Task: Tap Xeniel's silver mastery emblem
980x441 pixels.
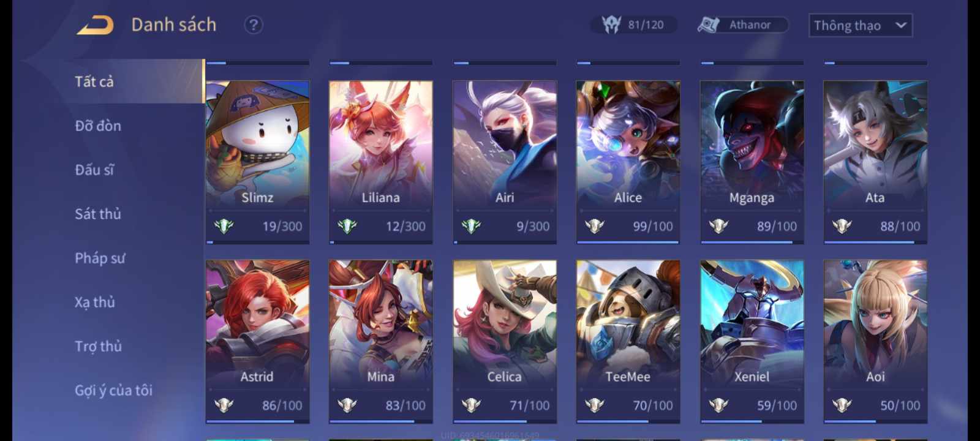Action: [718, 405]
